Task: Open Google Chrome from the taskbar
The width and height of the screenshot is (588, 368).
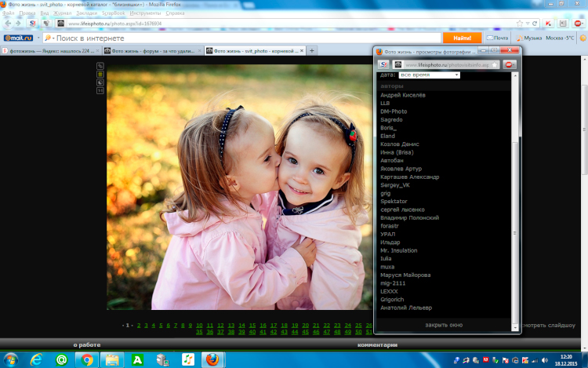Action: 86,359
